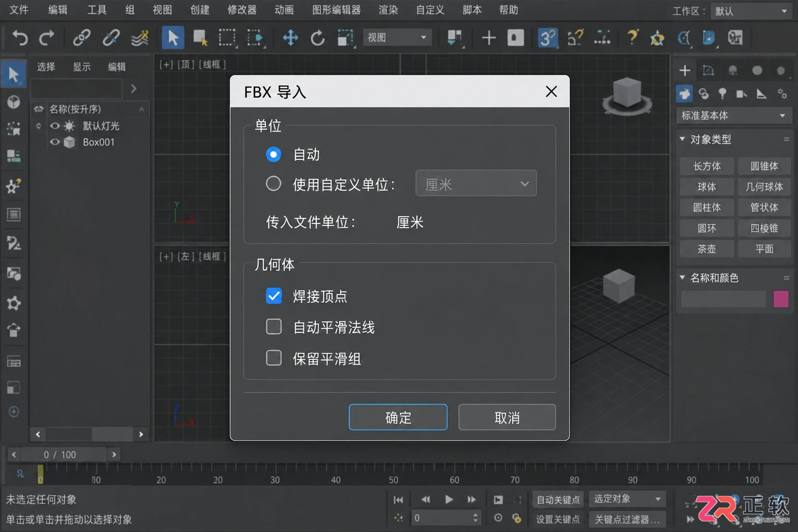Select the Geometry category icon in command panel

click(x=684, y=94)
